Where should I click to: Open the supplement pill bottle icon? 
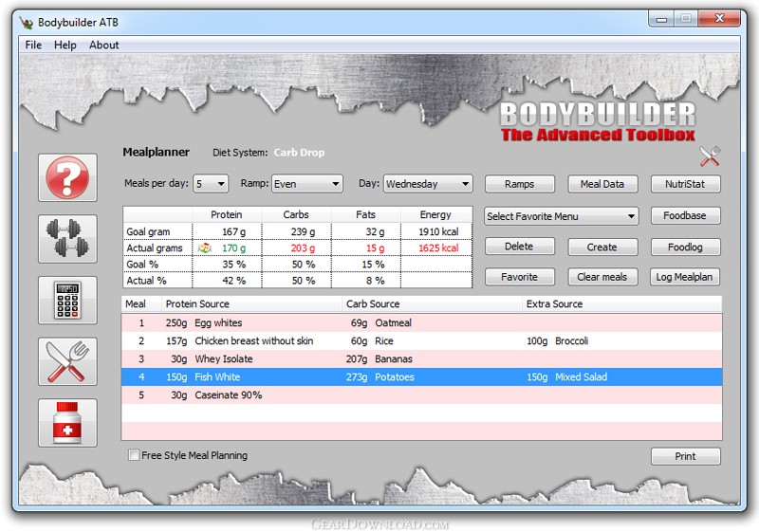(67, 423)
